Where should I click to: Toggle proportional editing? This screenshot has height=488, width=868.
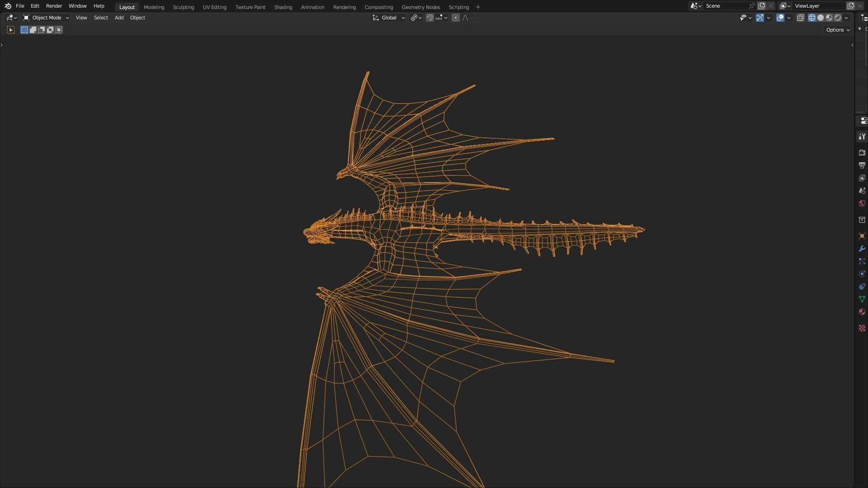456,18
